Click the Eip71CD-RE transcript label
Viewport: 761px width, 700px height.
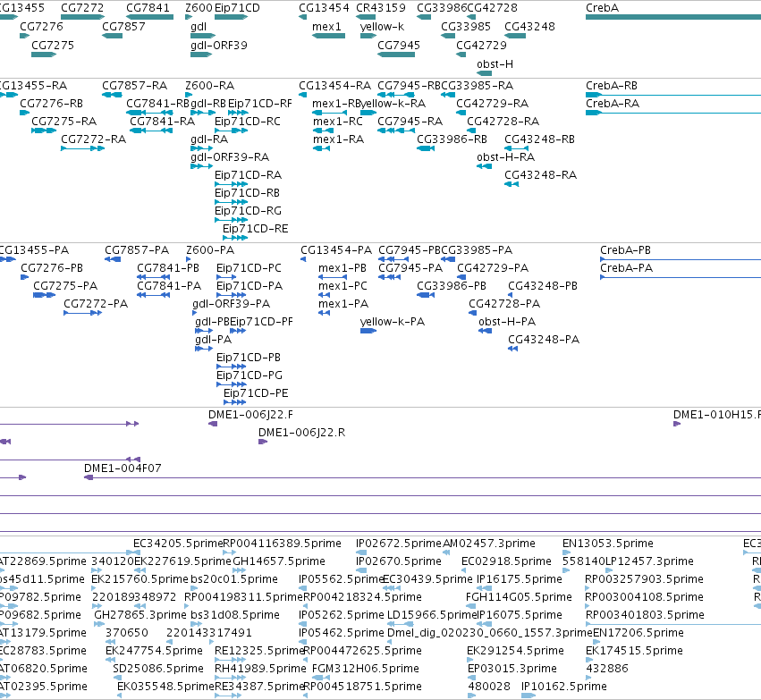pos(255,229)
